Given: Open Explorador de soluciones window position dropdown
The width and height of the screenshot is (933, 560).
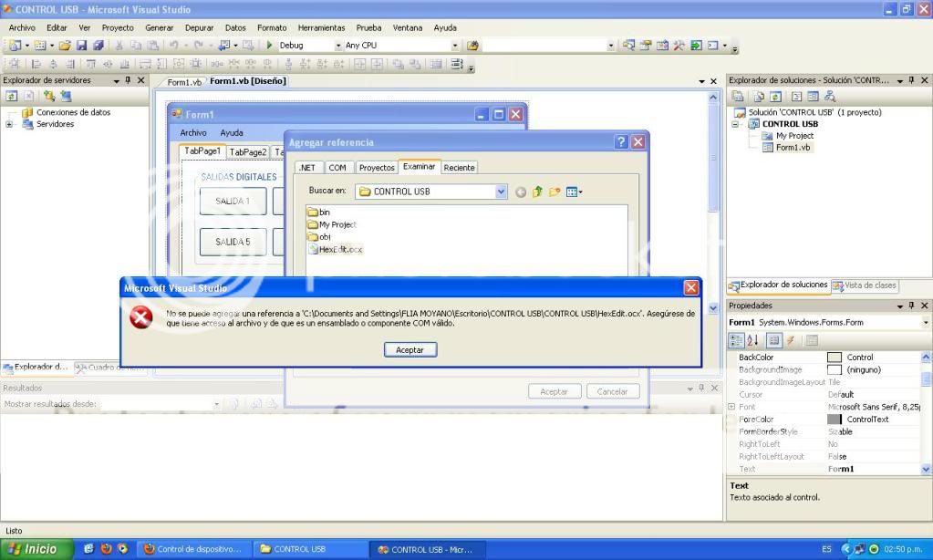Looking at the screenshot, I should (899, 81).
